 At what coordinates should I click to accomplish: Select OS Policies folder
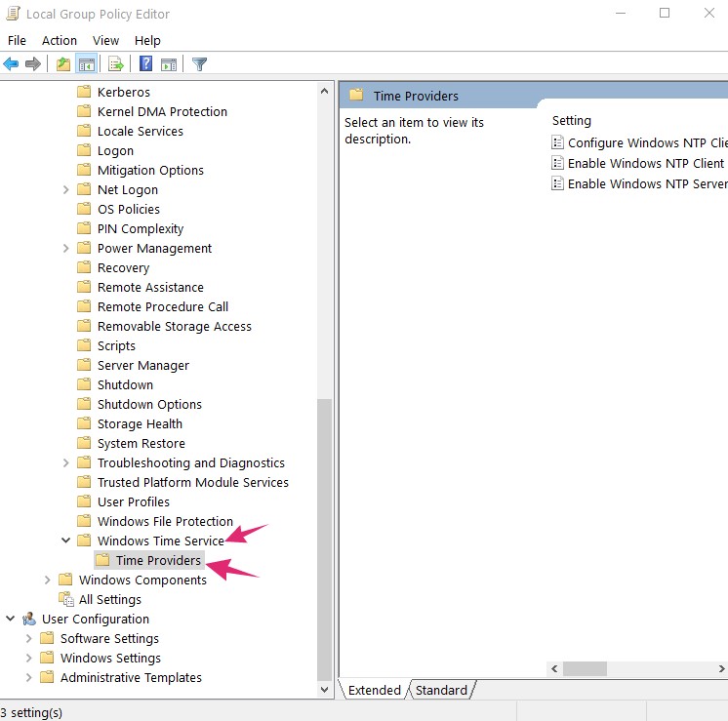(129, 209)
